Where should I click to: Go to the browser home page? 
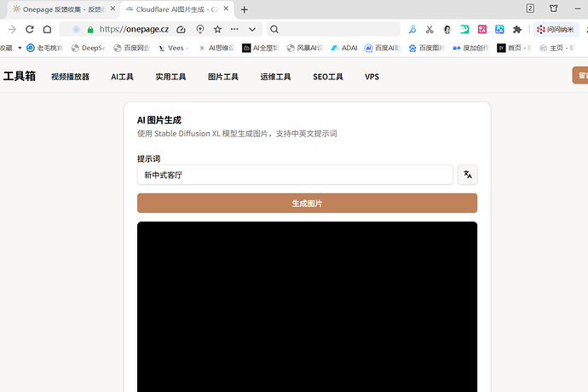pos(47,29)
